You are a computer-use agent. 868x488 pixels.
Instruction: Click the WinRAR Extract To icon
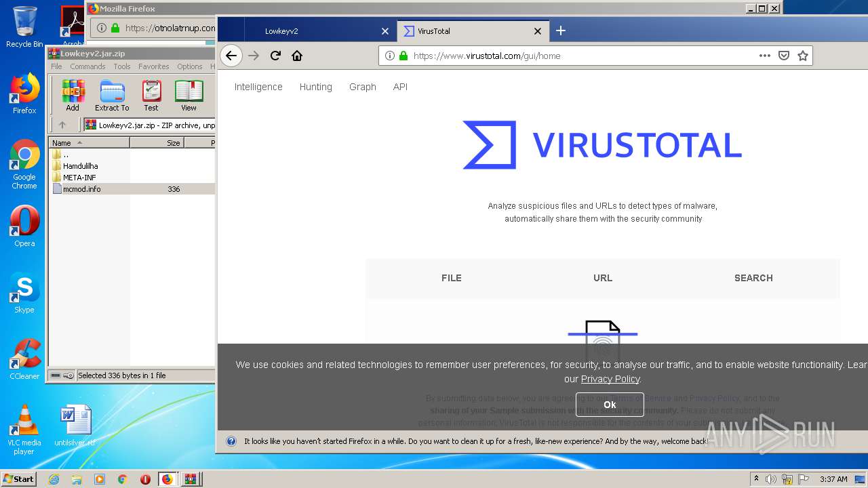pyautogui.click(x=112, y=96)
